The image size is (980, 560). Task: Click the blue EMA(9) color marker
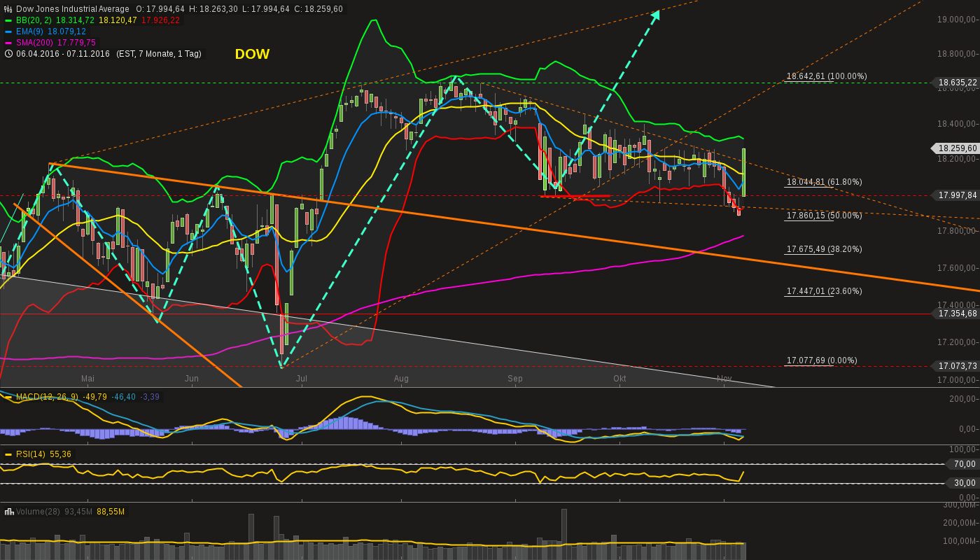click(x=8, y=31)
